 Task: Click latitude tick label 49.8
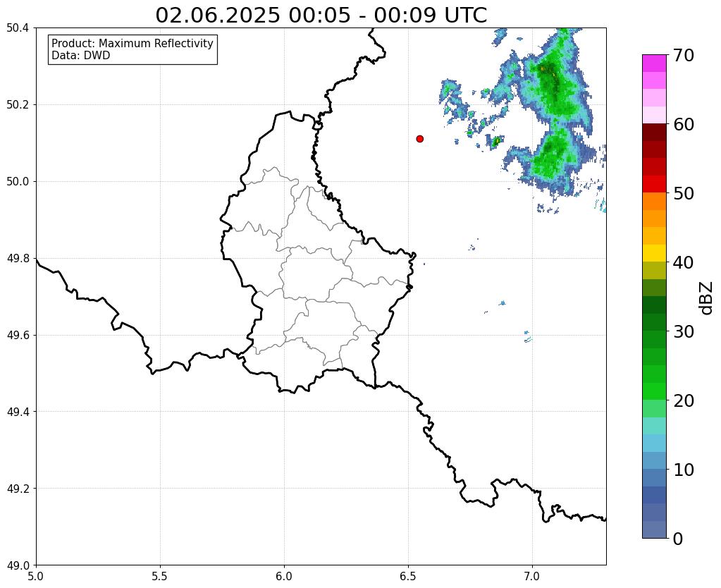[x=18, y=259]
